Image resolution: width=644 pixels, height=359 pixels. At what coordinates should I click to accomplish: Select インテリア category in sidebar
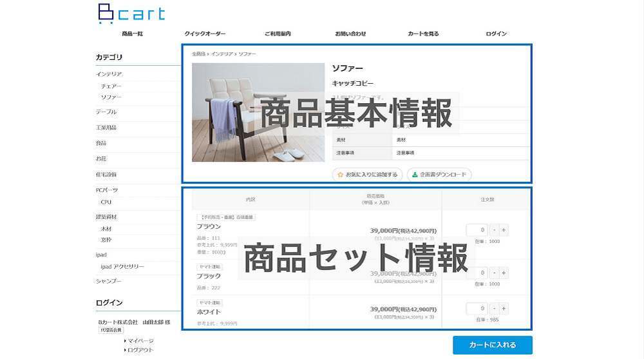[109, 74]
